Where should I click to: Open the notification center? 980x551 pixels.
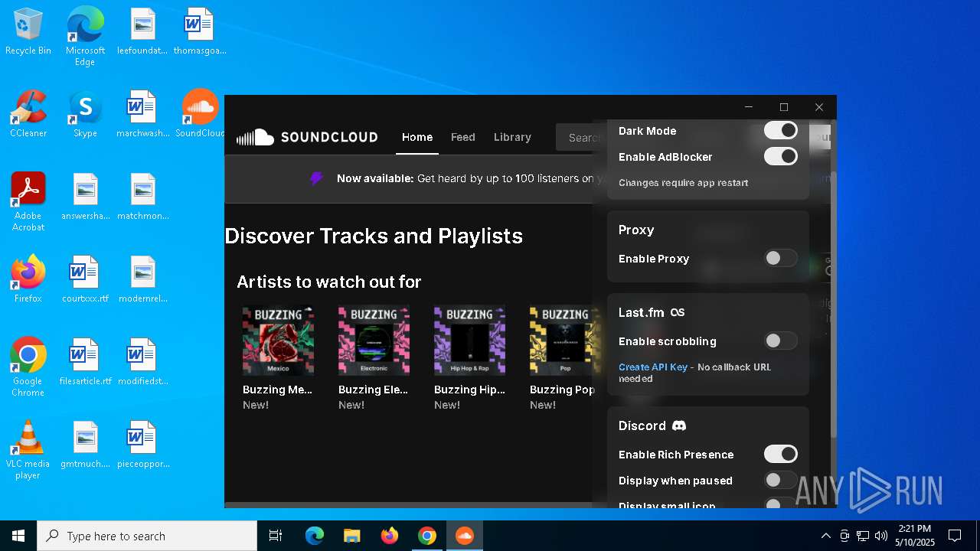955,536
